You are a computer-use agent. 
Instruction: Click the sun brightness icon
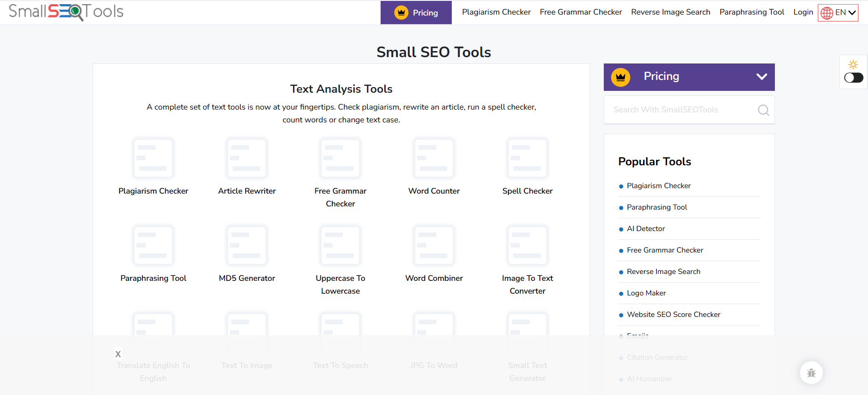click(x=853, y=64)
